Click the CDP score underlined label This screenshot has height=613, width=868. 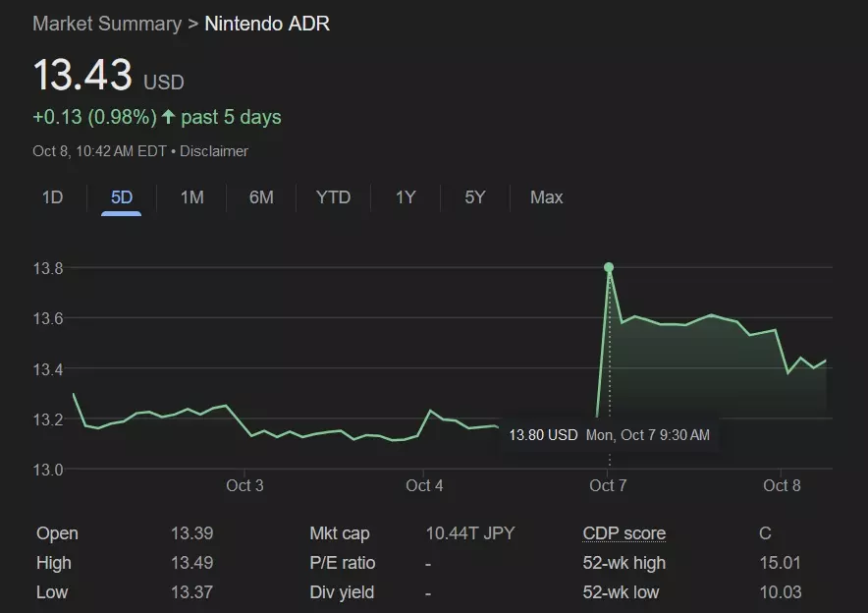tap(624, 533)
